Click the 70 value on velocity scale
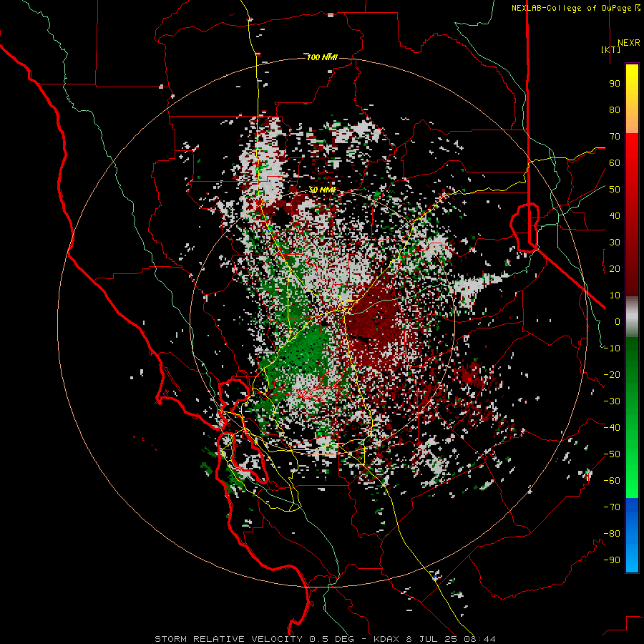 click(615, 137)
